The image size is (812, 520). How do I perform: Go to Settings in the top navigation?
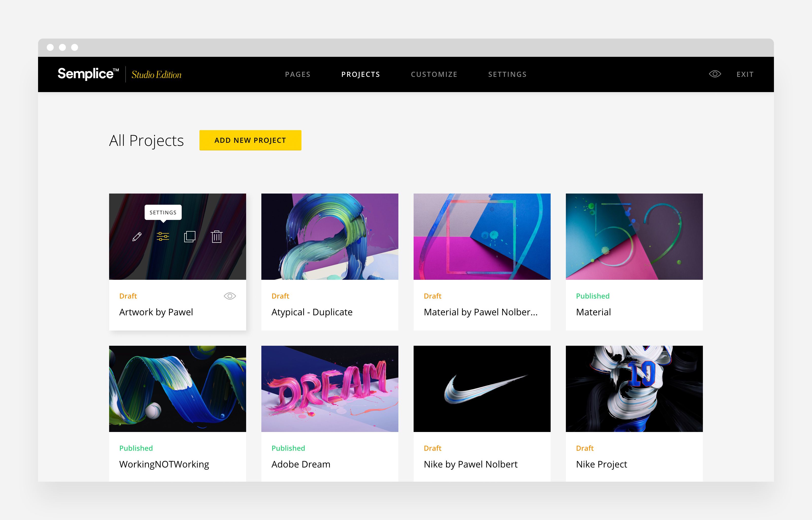(507, 74)
